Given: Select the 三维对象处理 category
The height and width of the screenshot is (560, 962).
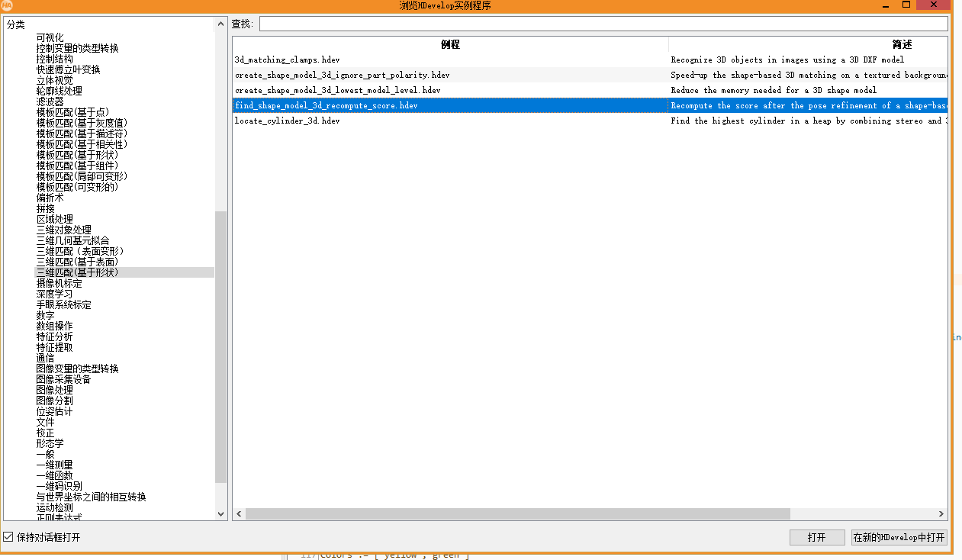Looking at the screenshot, I should (63, 230).
